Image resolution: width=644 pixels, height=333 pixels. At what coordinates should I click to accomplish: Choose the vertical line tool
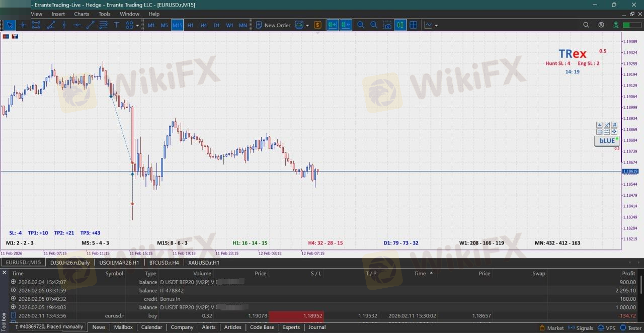(x=64, y=25)
